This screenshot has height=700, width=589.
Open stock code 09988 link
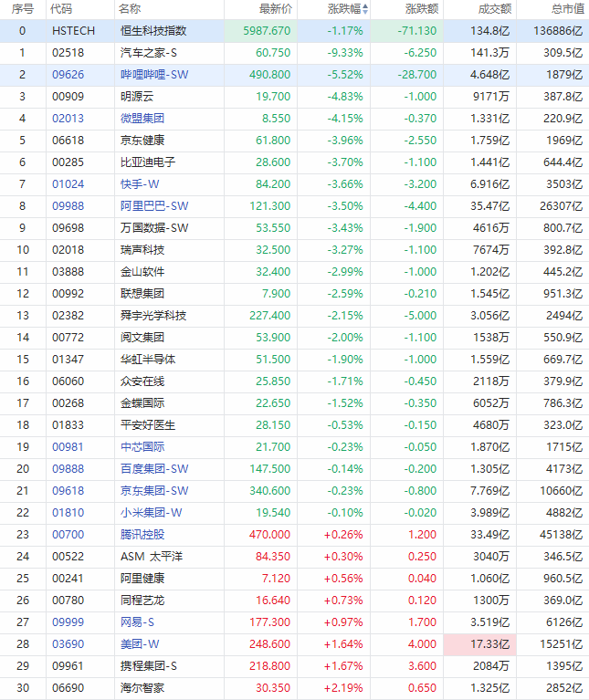(x=68, y=206)
